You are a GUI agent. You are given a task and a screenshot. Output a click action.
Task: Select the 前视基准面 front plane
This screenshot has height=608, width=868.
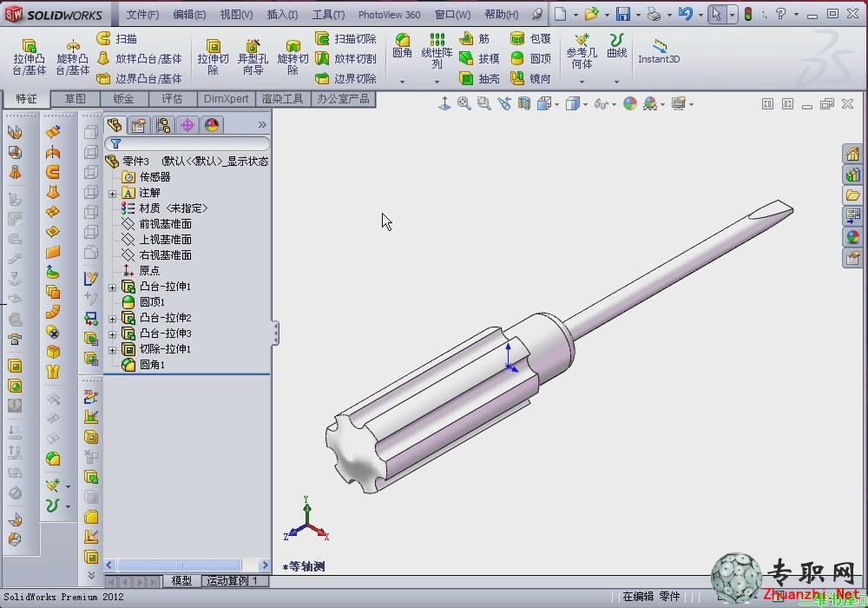click(156, 224)
